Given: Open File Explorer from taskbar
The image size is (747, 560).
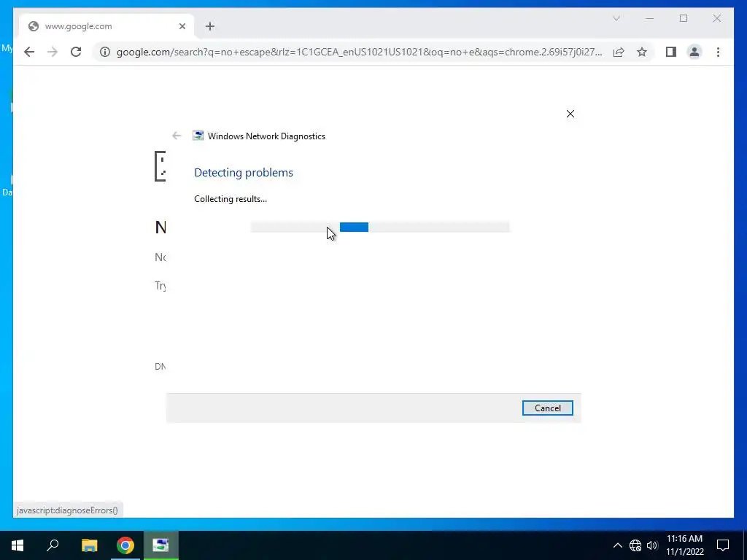Looking at the screenshot, I should point(89,545).
